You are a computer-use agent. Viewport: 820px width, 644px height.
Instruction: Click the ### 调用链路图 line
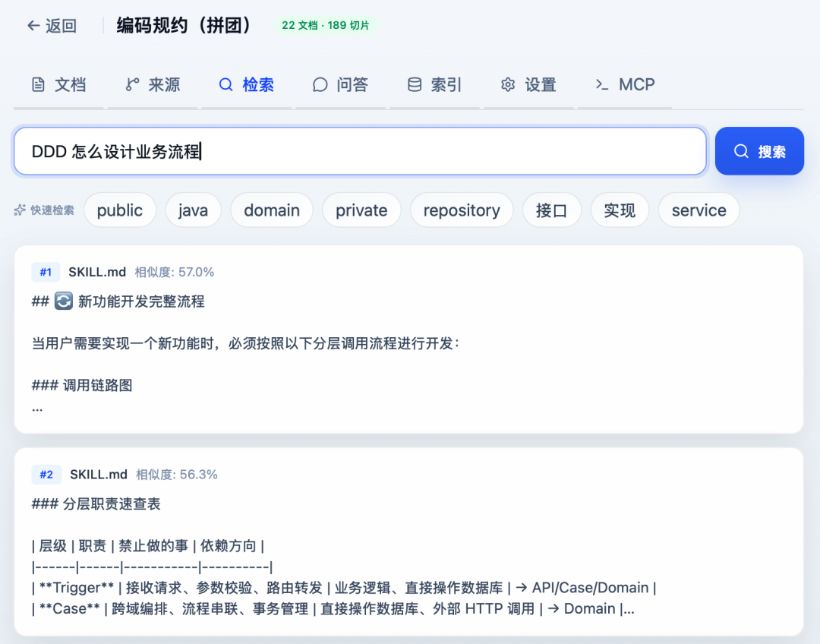click(x=82, y=386)
